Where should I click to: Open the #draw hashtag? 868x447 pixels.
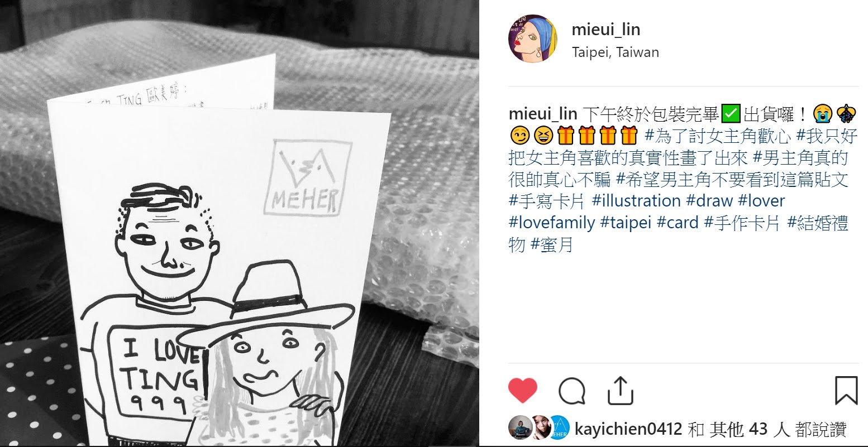709,201
